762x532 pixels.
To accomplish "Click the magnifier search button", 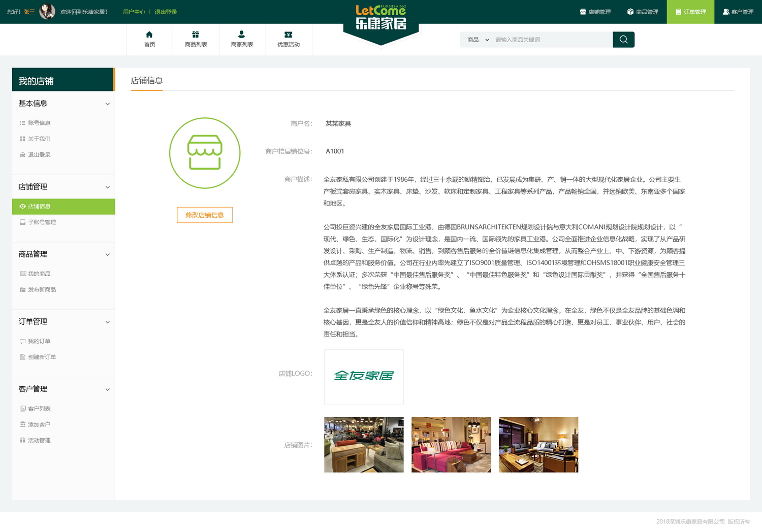I will pyautogui.click(x=623, y=40).
